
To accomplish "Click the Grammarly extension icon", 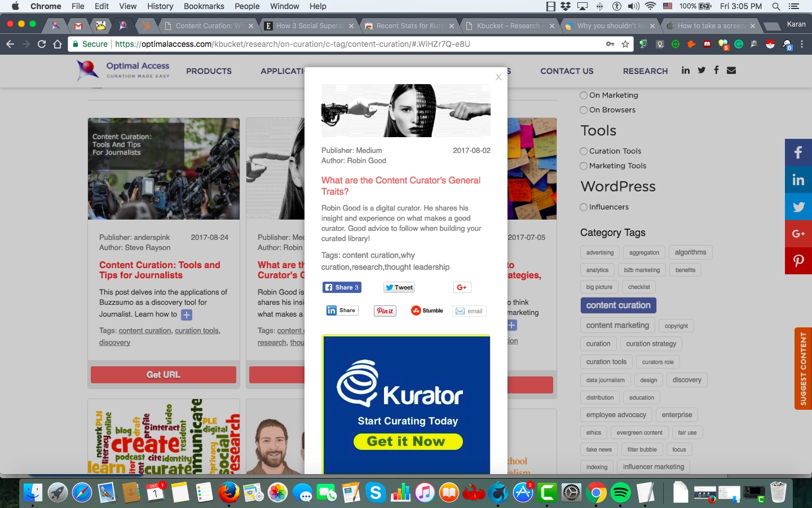I will coord(739,44).
